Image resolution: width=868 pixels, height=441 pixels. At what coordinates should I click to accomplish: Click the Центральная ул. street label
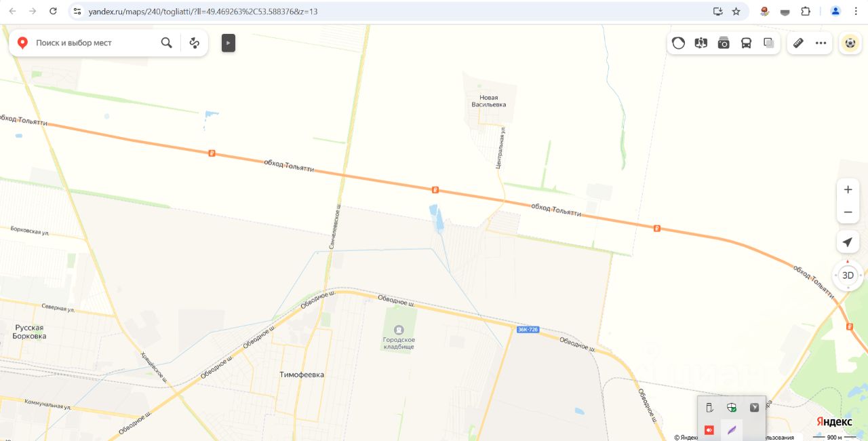[501, 147]
